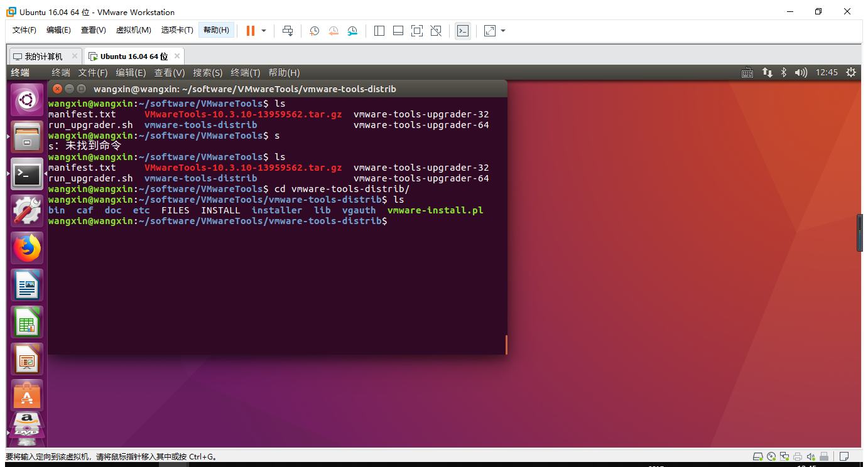This screenshot has height=467, width=868.
Task: Open the Files manager from the launcher
Action: point(27,136)
